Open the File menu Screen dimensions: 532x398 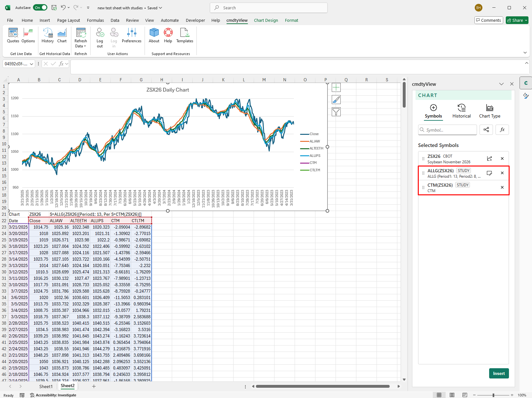[10, 20]
